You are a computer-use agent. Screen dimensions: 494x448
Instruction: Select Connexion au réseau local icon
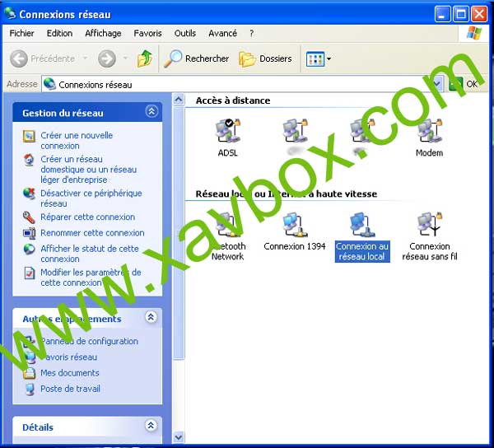[x=362, y=224]
